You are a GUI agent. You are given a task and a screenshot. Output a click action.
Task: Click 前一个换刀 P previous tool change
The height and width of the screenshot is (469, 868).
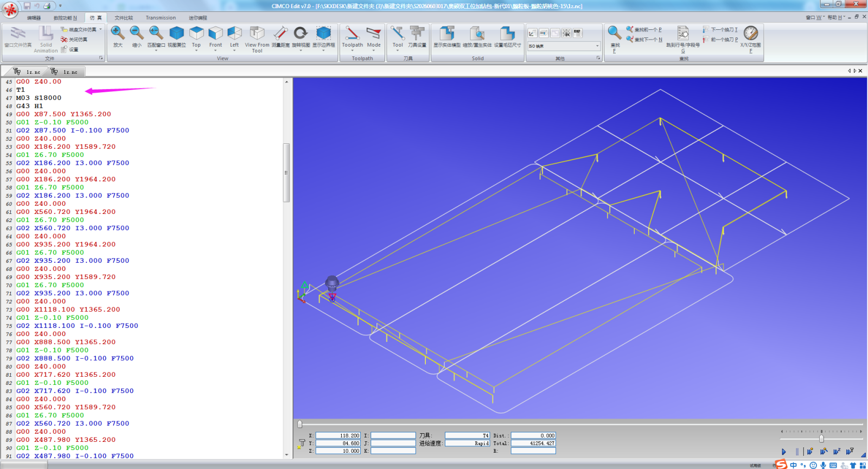tap(720, 40)
